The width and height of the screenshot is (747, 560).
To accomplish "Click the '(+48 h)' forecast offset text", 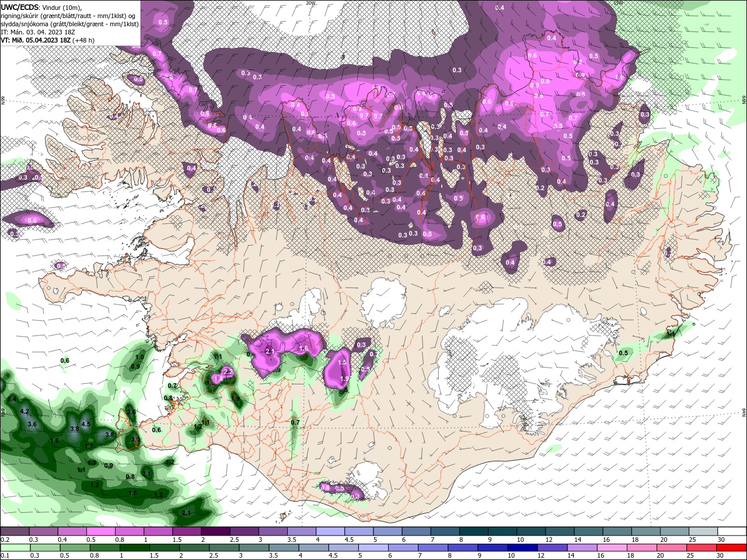I will 83,40.
